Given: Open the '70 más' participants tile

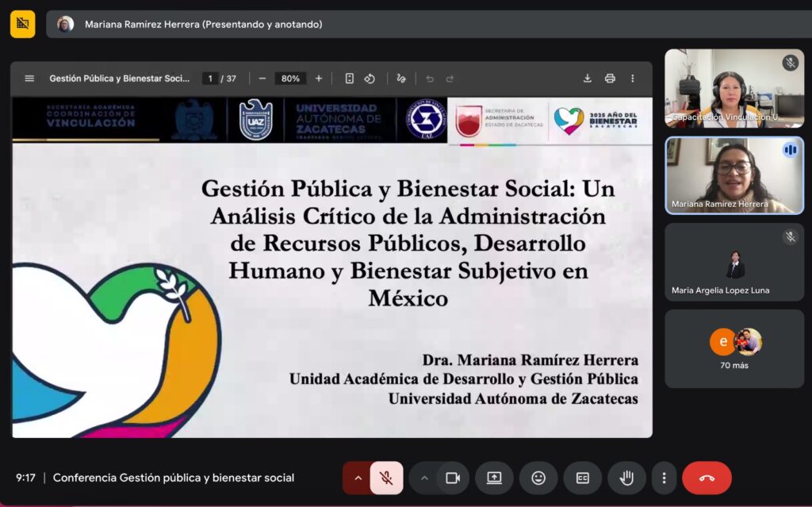Looking at the screenshot, I should [734, 348].
